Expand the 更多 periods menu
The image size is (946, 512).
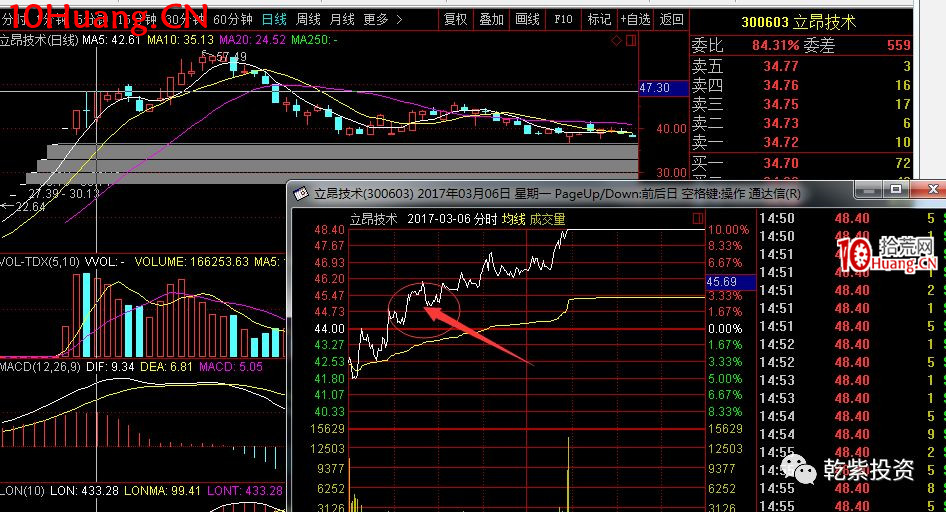[x=383, y=19]
